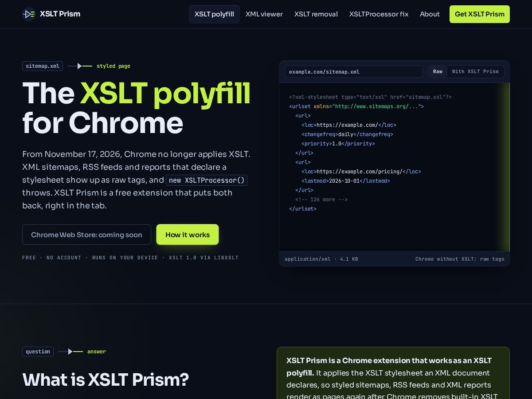Open the XSLT polyfill nav item
The image size is (532, 399).
point(214,14)
